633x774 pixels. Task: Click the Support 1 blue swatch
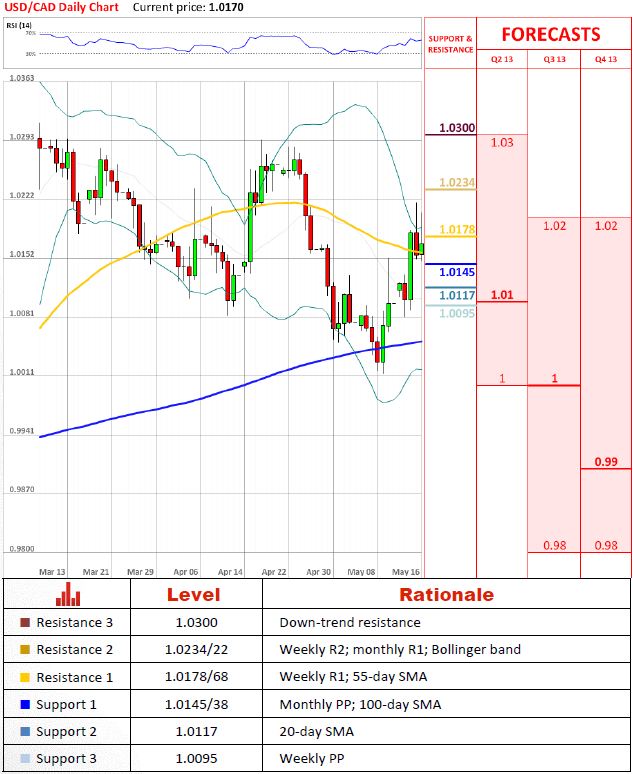[x=25, y=704]
